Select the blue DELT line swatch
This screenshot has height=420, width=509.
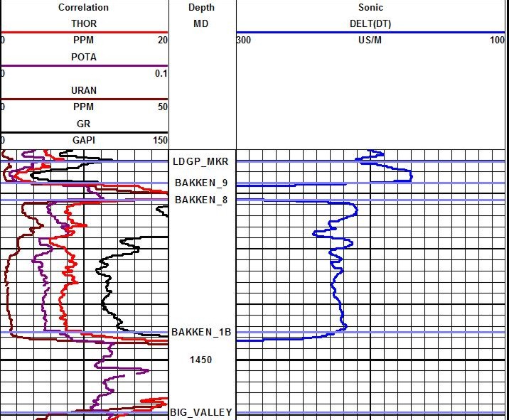(x=370, y=33)
